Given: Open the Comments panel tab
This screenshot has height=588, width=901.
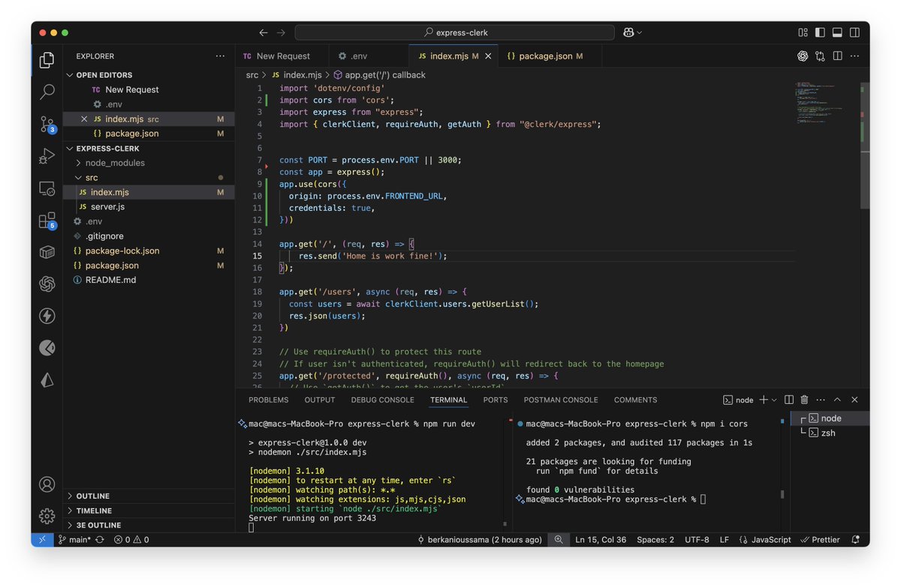Looking at the screenshot, I should pos(635,400).
